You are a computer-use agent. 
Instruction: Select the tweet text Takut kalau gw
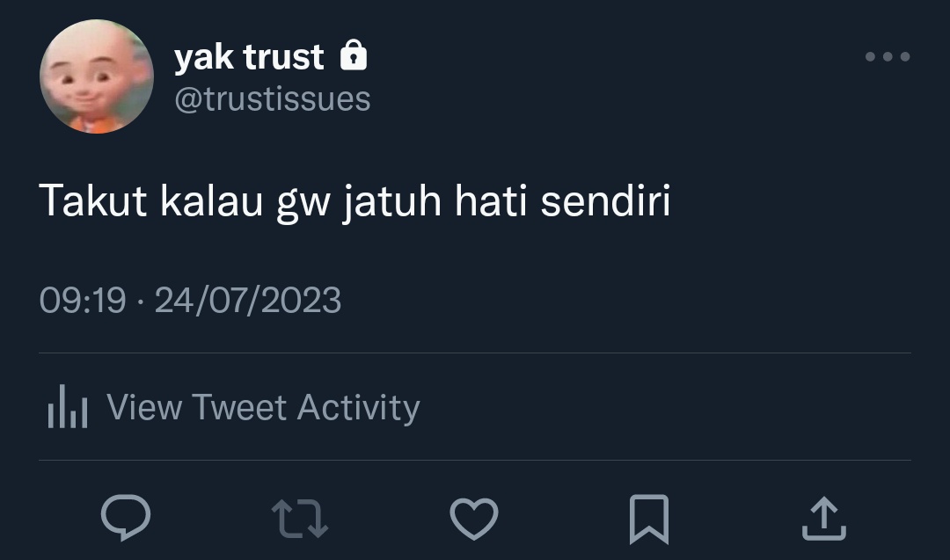185,201
